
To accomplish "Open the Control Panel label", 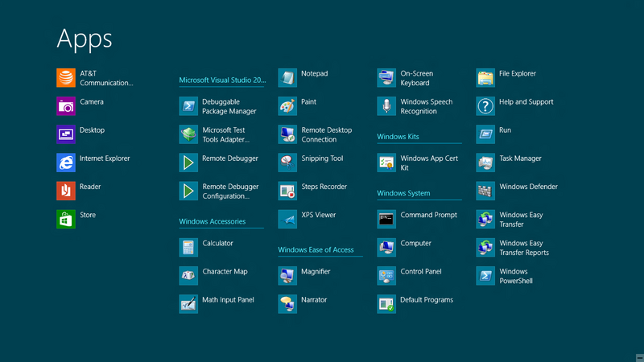I will coord(421,272).
